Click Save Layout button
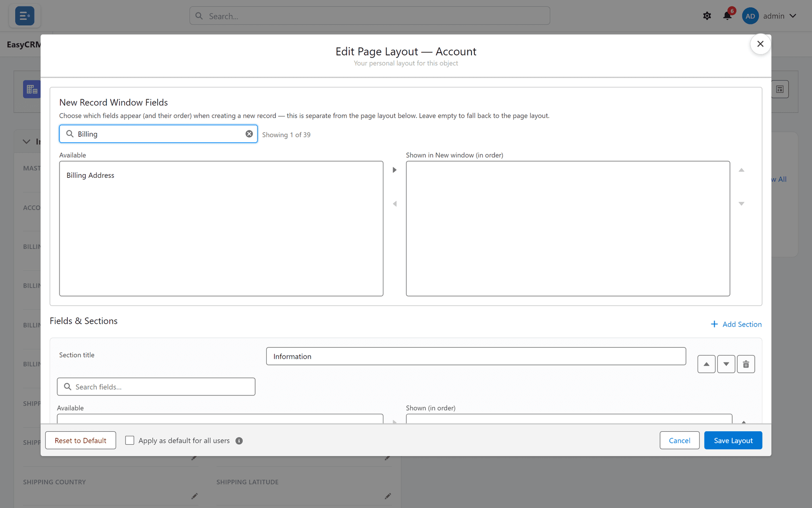 [x=733, y=441]
